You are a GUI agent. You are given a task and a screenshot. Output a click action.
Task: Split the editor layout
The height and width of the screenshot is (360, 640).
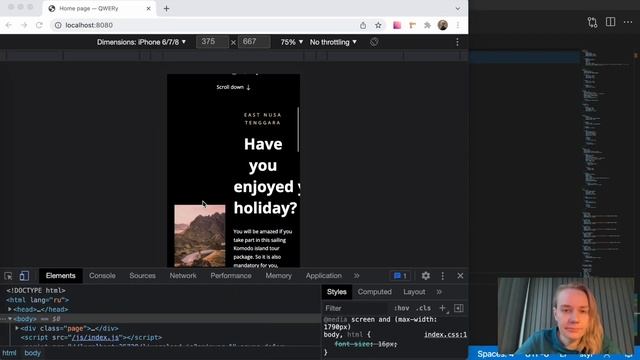coord(610,22)
